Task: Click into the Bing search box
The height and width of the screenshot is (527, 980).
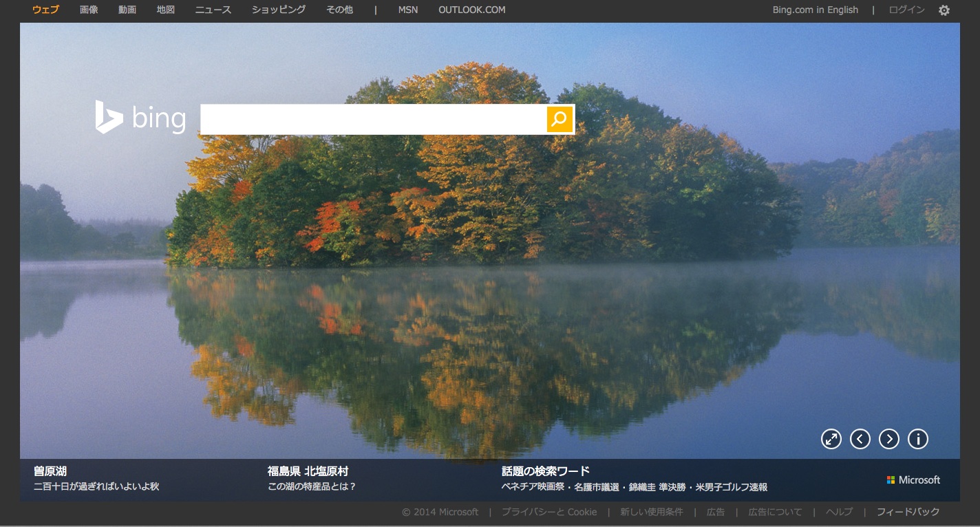Action: click(373, 119)
